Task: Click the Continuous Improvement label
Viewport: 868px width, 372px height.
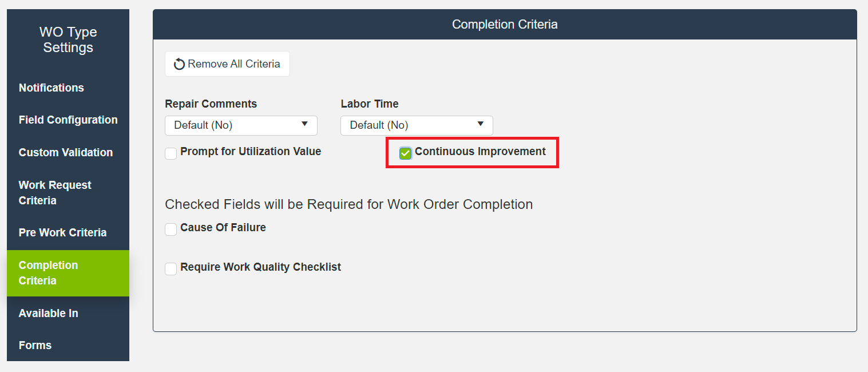Action: pyautogui.click(x=480, y=152)
